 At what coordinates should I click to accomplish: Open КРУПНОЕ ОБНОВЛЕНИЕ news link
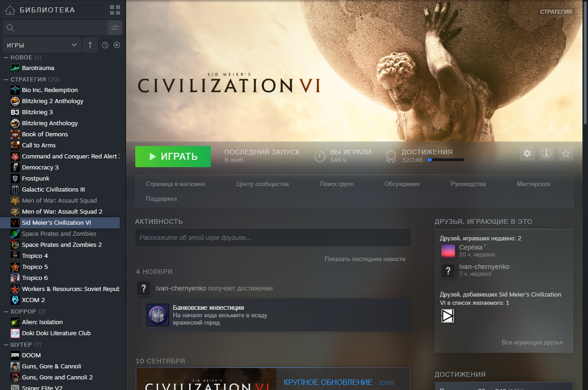(327, 382)
